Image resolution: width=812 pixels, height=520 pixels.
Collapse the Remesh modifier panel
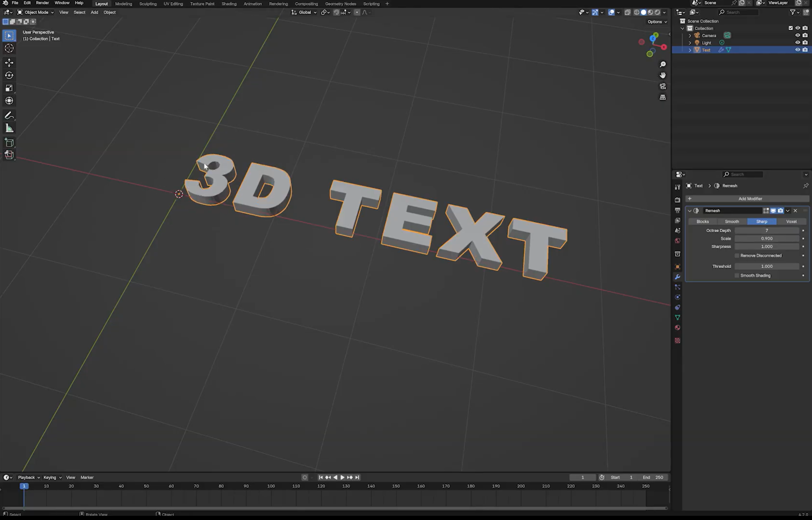(x=690, y=211)
